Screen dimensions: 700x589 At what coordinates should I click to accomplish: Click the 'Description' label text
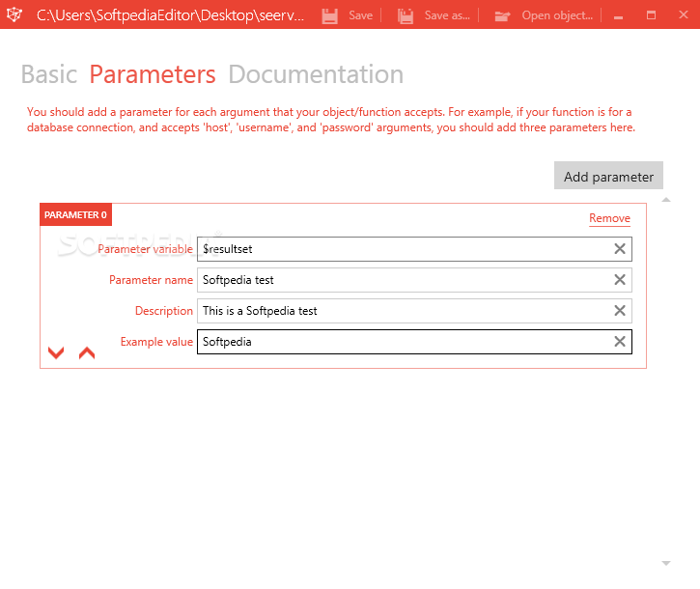click(x=164, y=311)
